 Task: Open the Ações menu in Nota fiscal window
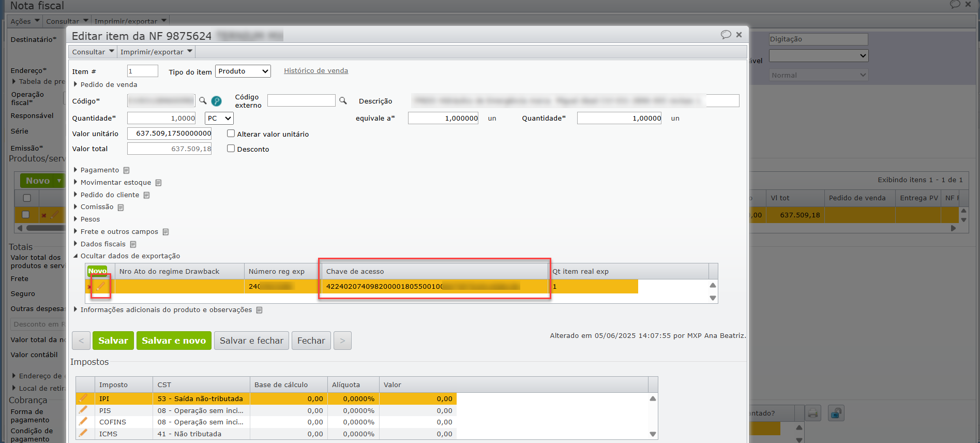tap(25, 21)
